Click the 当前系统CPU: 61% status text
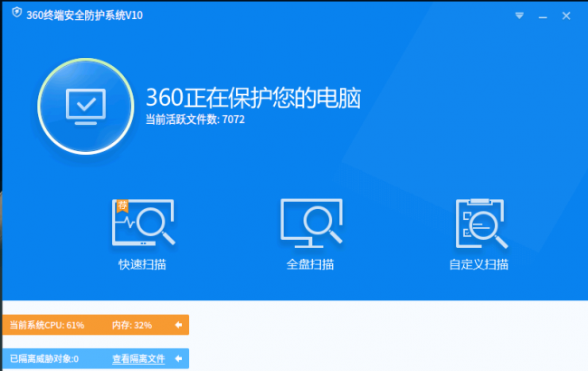 (x=47, y=325)
